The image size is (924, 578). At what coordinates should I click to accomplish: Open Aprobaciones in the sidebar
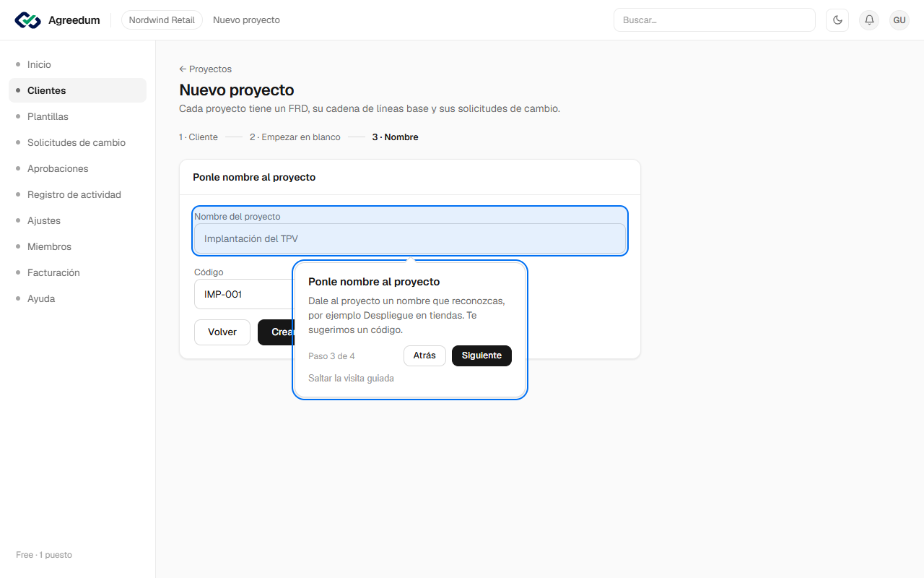(77, 168)
